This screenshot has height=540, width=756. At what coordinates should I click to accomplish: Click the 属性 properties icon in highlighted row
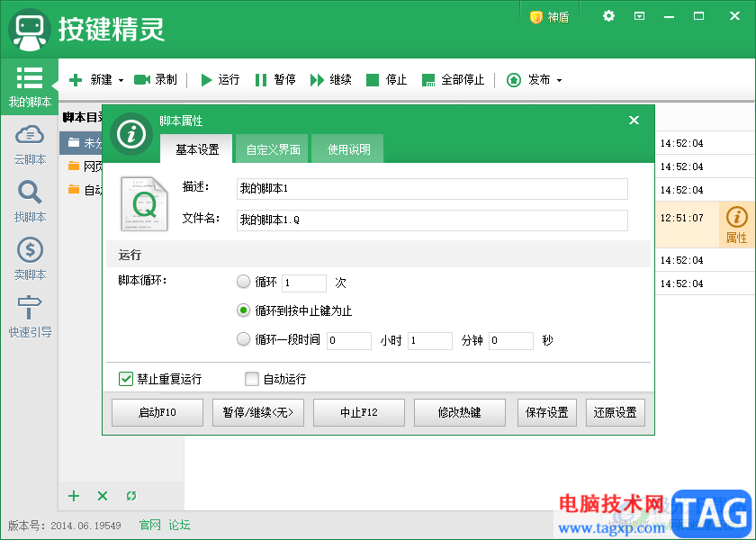(x=737, y=225)
